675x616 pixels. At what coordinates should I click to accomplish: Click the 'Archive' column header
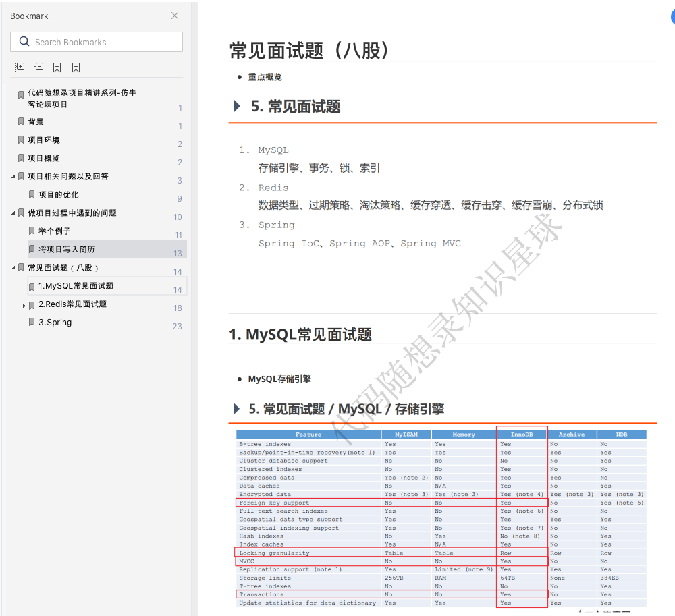[572, 435]
